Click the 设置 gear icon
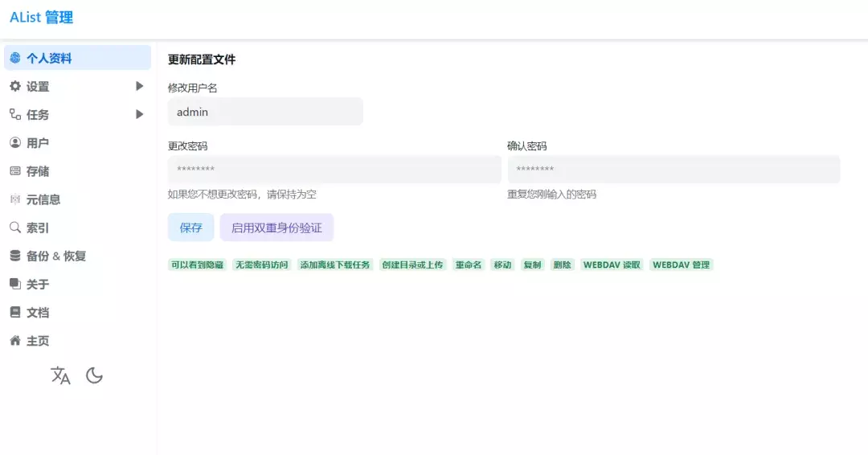Viewport: 868px width, 455px height. coord(15,86)
